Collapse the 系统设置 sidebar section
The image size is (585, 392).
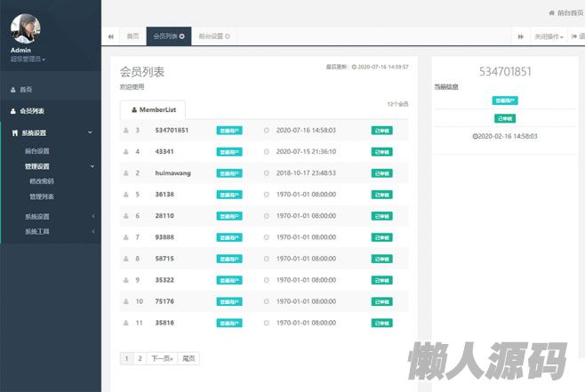coord(91,132)
